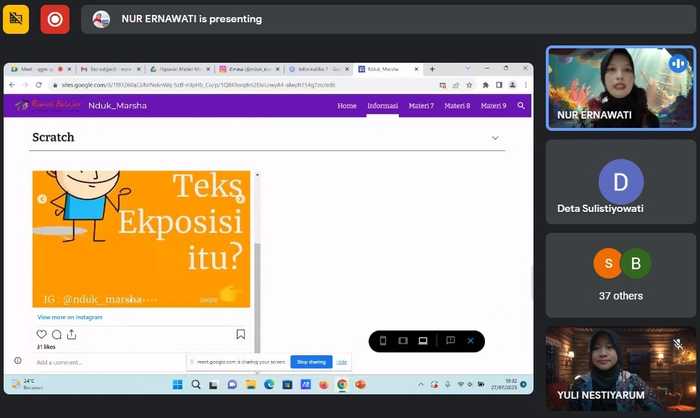This screenshot has width=700, height=418.
Task: Go to next Instagram carousel slide
Action: pos(240,199)
